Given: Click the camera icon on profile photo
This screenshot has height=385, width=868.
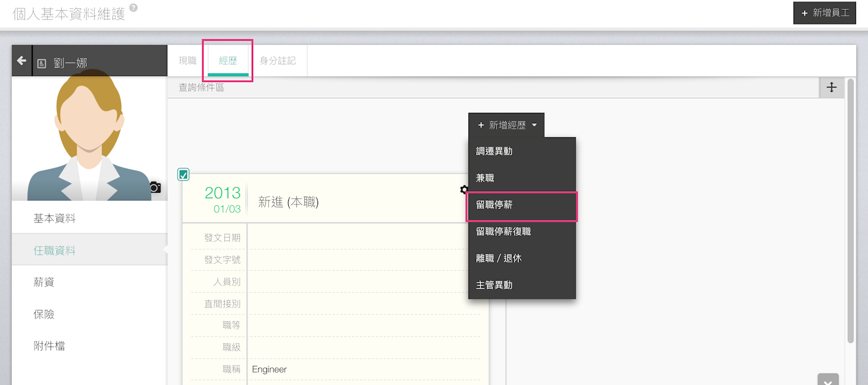Looking at the screenshot, I should click(155, 187).
